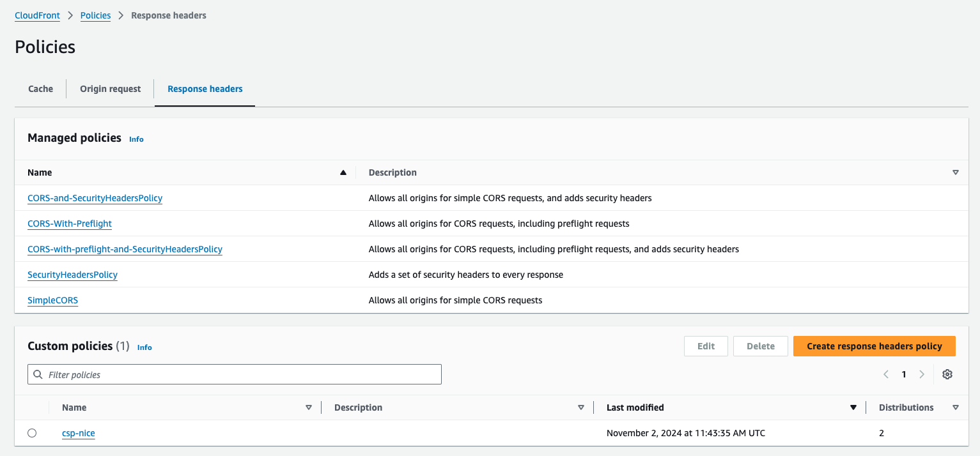The height and width of the screenshot is (456, 980).
Task: Open Info link next to Managed policies
Action: (x=136, y=139)
